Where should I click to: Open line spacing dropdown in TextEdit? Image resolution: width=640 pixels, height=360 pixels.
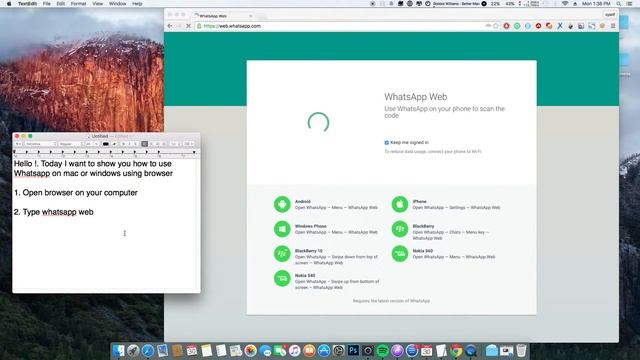[174, 144]
